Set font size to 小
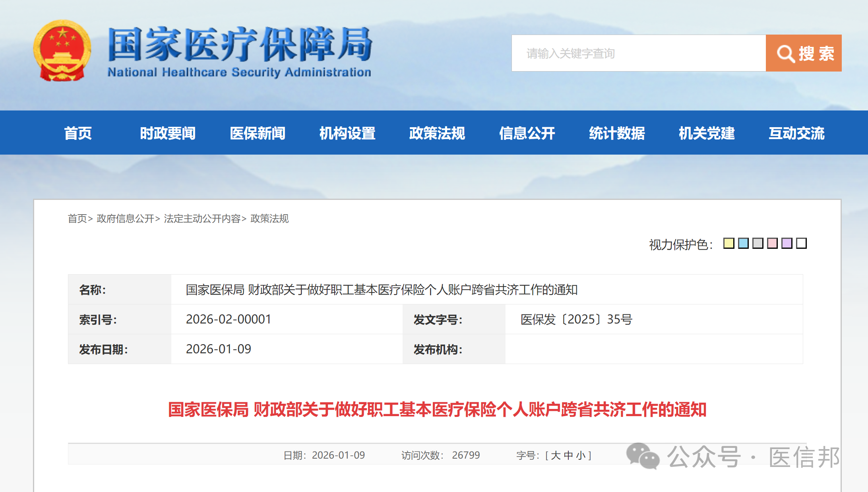Screen dimensions: 868x492 581,455
